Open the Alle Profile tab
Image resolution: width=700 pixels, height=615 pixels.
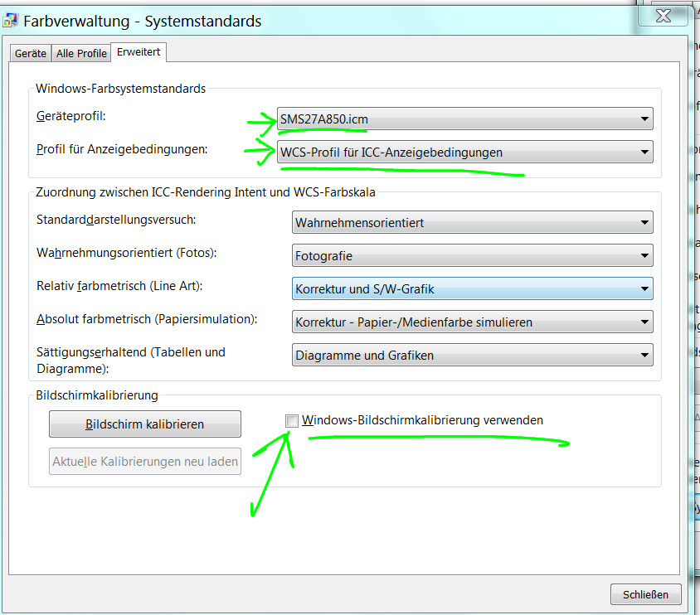81,54
